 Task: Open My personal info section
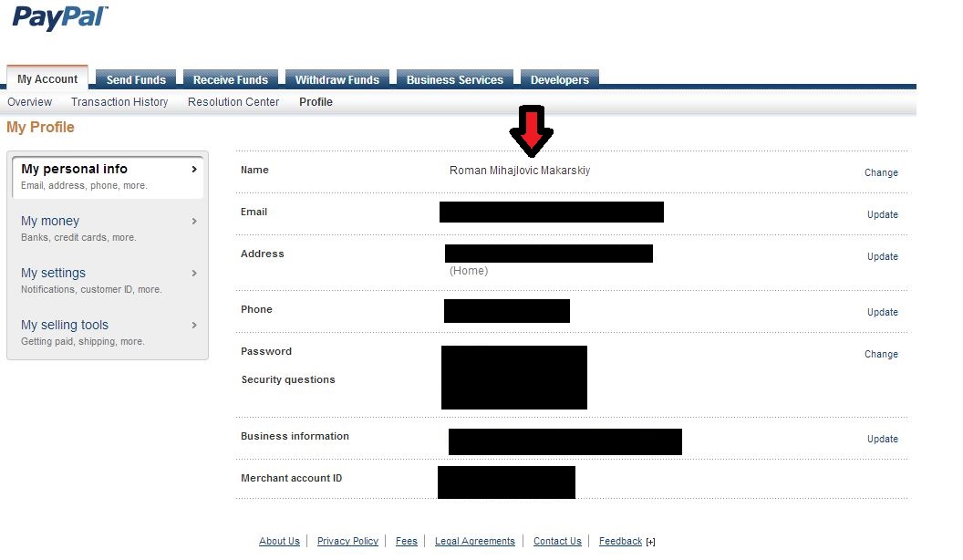point(108,176)
